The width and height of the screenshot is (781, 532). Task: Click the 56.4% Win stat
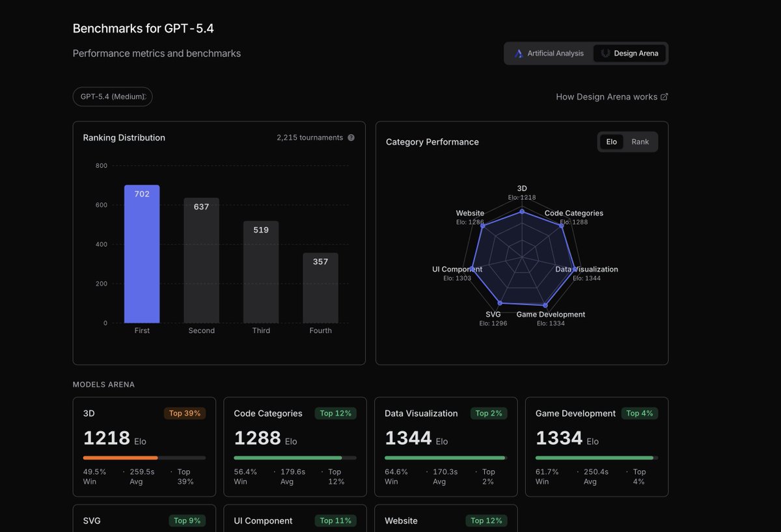click(x=246, y=477)
